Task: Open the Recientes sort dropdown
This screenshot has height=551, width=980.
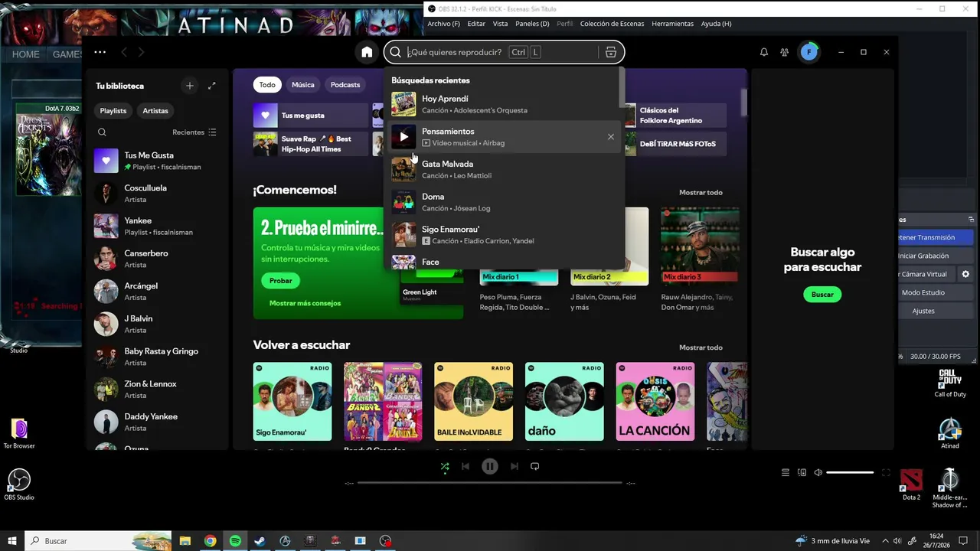Action: [194, 132]
